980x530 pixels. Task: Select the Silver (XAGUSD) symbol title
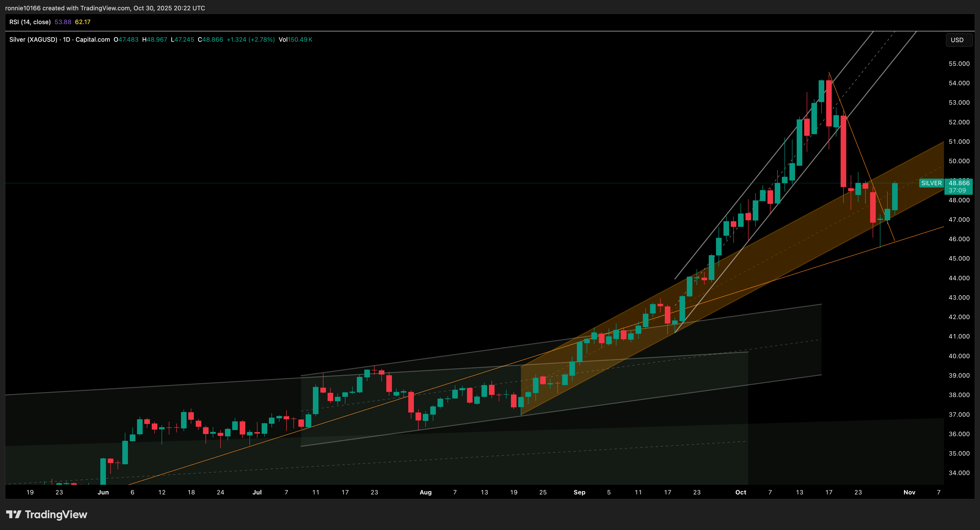[33, 39]
